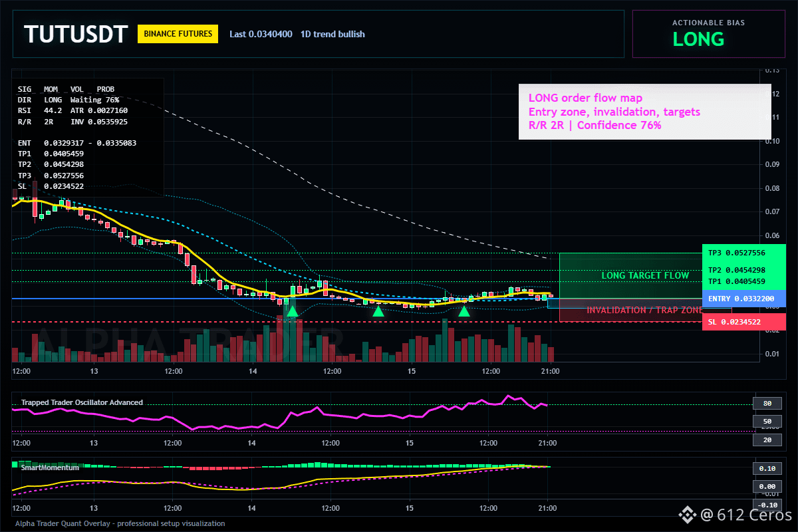Click the 0.00 level on SmartMomentum scale
The image size is (798, 532).
click(x=766, y=487)
